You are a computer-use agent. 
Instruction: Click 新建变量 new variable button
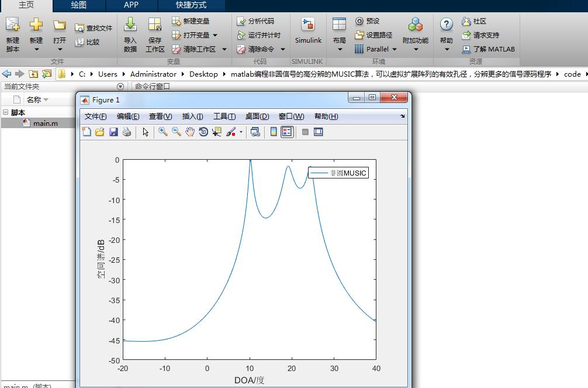coord(191,21)
